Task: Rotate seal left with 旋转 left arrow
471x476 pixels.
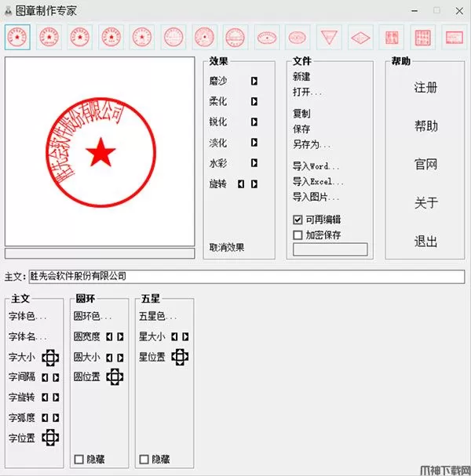Action: [241, 184]
